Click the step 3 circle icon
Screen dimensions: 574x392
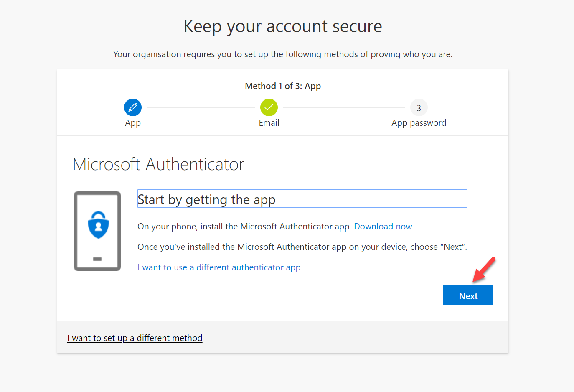click(419, 107)
